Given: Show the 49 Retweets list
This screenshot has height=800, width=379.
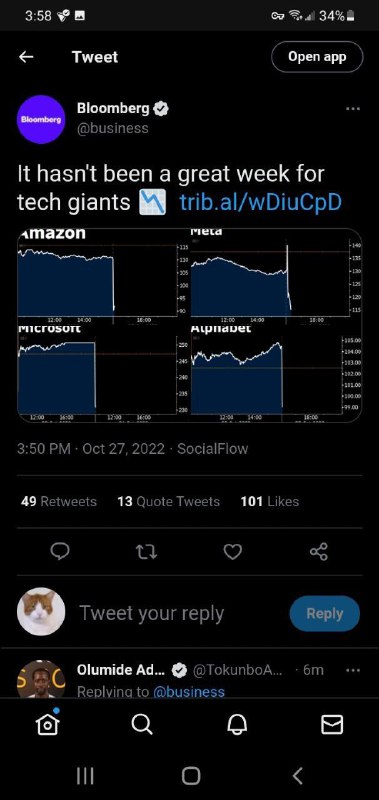Looking at the screenshot, I should pyautogui.click(x=59, y=502).
